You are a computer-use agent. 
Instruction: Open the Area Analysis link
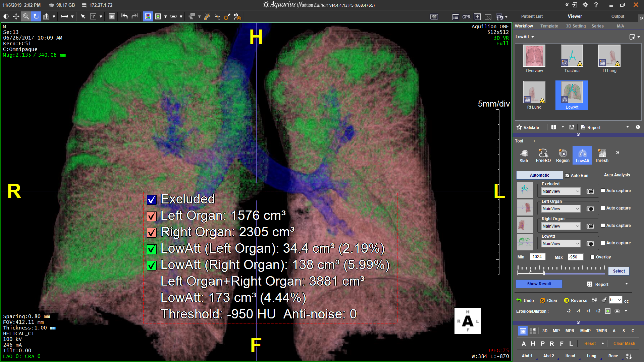(x=617, y=175)
